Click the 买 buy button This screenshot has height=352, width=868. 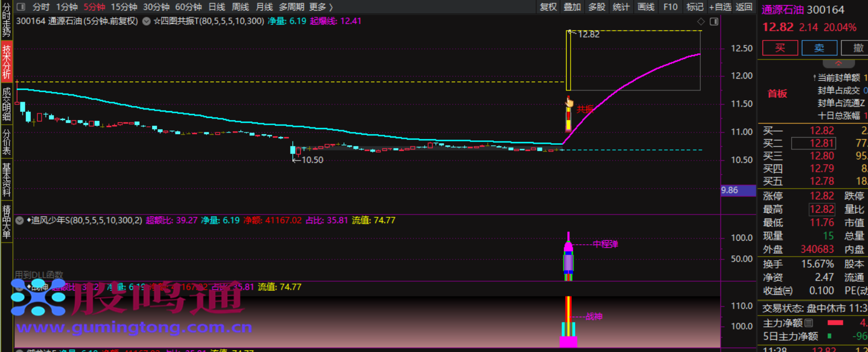(x=780, y=48)
